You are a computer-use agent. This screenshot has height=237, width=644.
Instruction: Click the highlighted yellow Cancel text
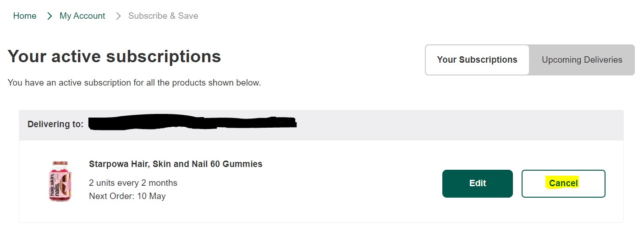coord(563,183)
